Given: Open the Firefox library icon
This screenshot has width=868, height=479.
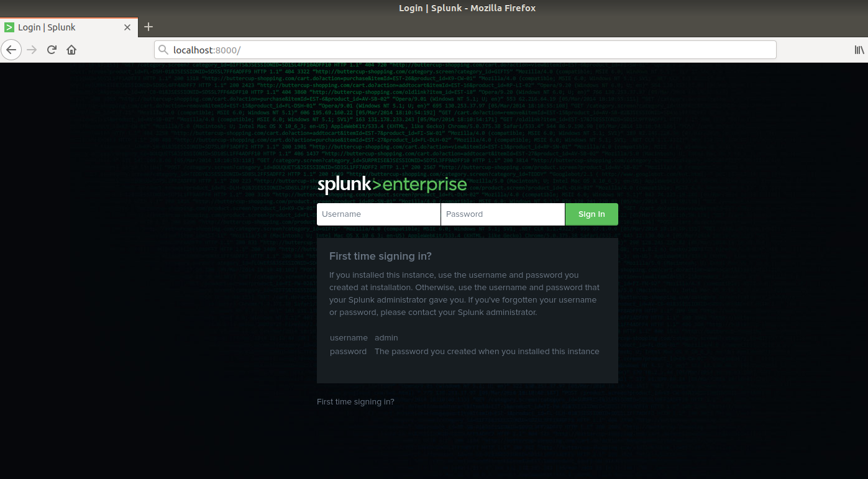Looking at the screenshot, I should (x=859, y=50).
